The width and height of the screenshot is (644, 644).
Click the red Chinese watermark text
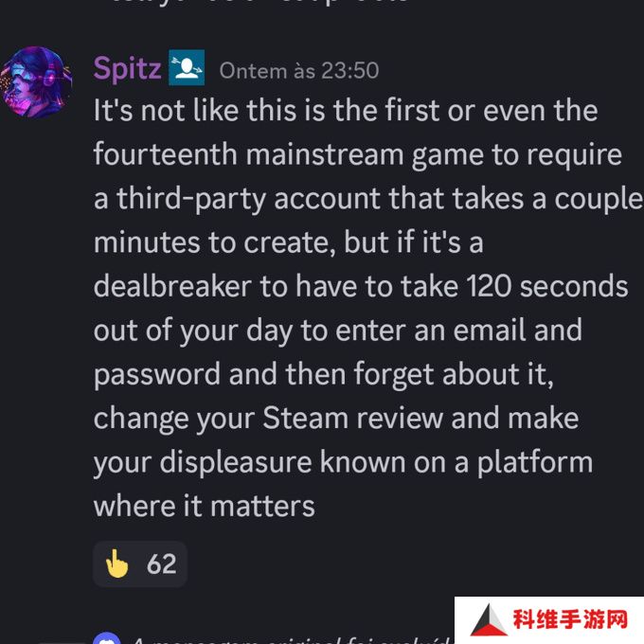click(570, 619)
